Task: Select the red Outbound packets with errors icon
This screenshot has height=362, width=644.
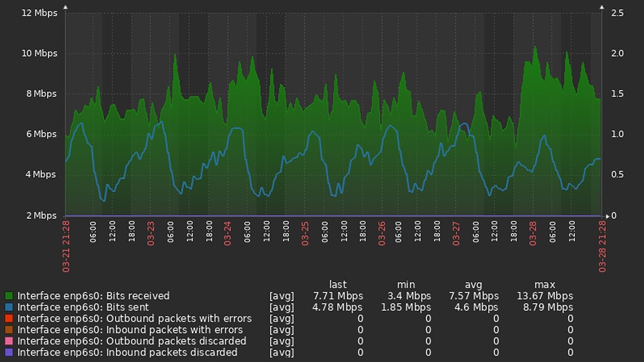Action: coord(9,319)
